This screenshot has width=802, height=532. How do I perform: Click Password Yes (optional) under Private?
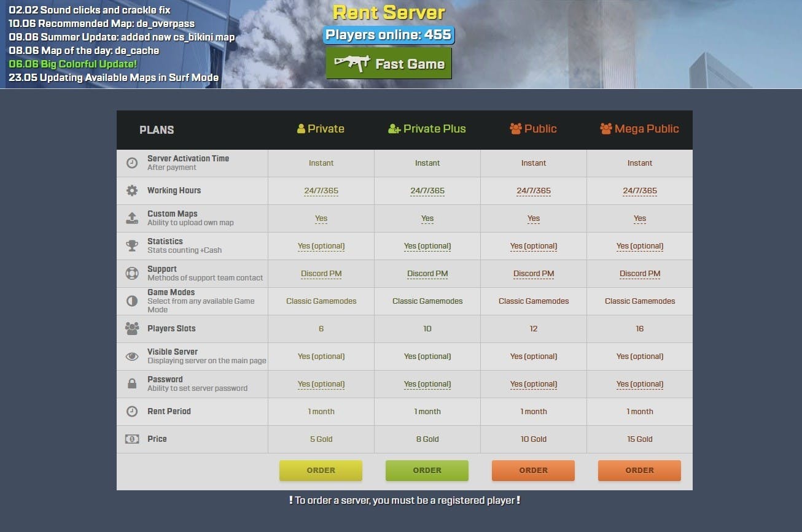click(x=321, y=384)
